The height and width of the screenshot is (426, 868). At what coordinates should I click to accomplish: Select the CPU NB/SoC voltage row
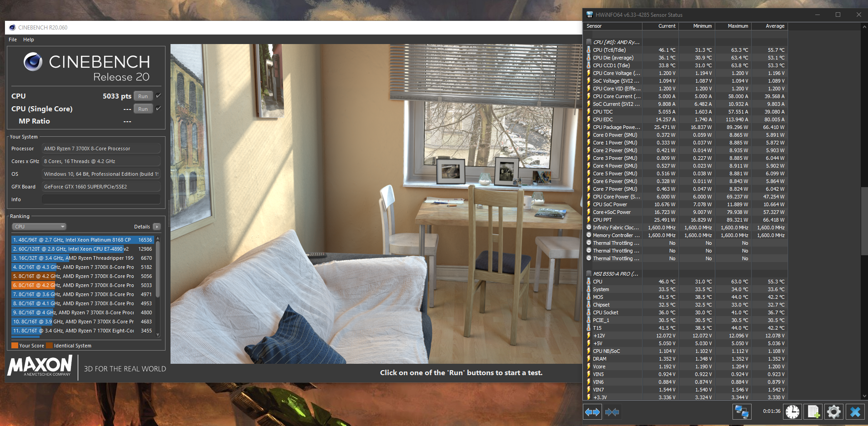click(686, 351)
